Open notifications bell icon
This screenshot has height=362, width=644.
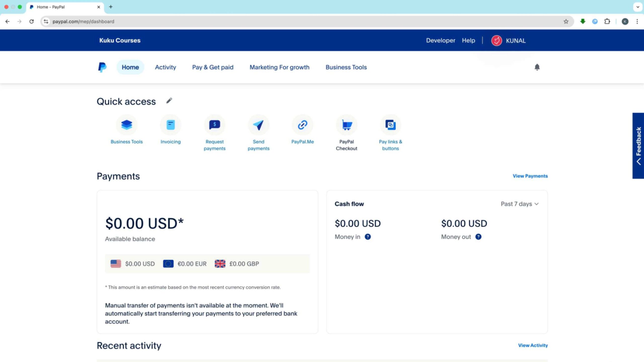point(537,67)
